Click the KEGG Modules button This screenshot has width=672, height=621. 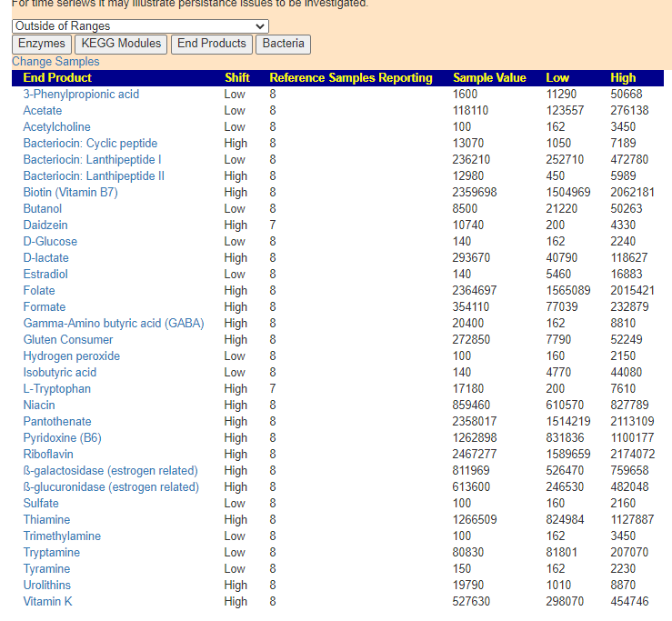pyautogui.click(x=120, y=44)
